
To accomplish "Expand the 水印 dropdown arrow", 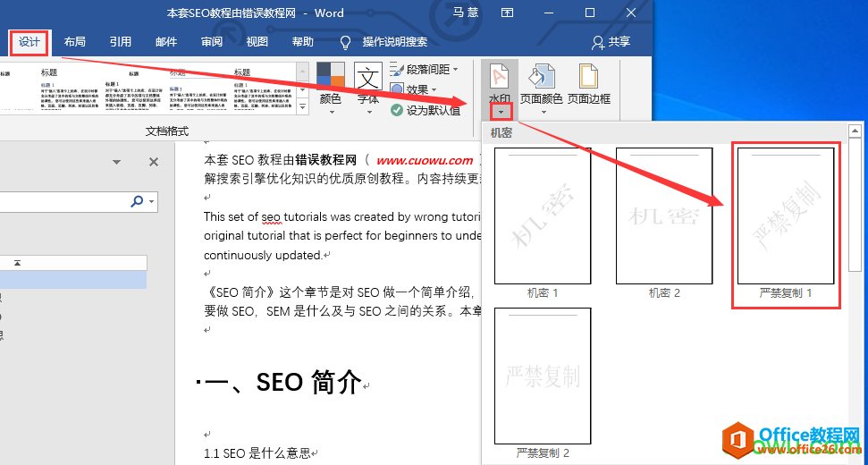I will (501, 113).
